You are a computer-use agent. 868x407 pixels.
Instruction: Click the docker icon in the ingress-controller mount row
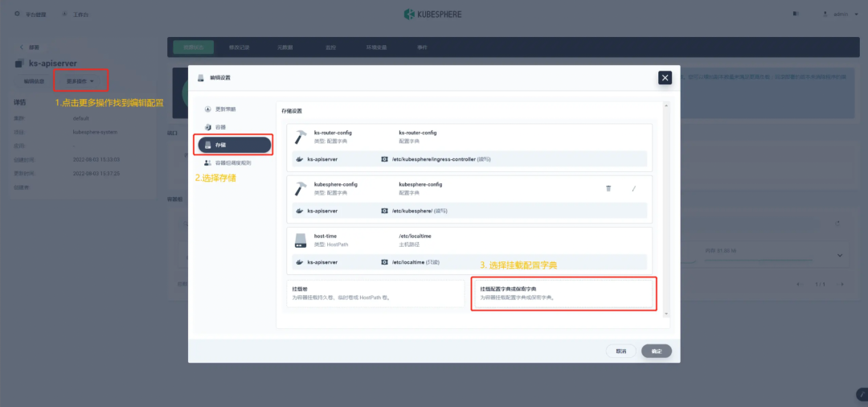pos(299,159)
